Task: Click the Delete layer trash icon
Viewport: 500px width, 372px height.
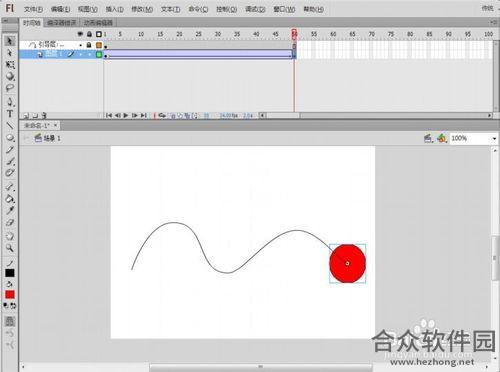Action: pyautogui.click(x=44, y=116)
